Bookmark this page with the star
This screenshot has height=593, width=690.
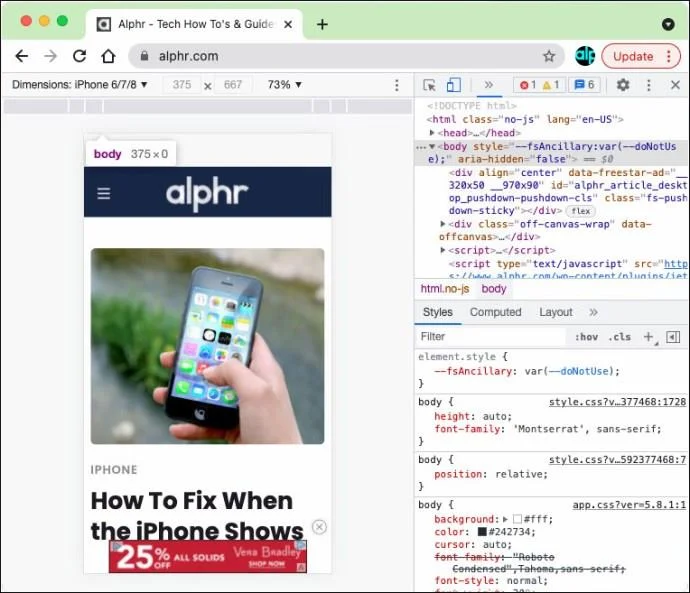point(549,56)
